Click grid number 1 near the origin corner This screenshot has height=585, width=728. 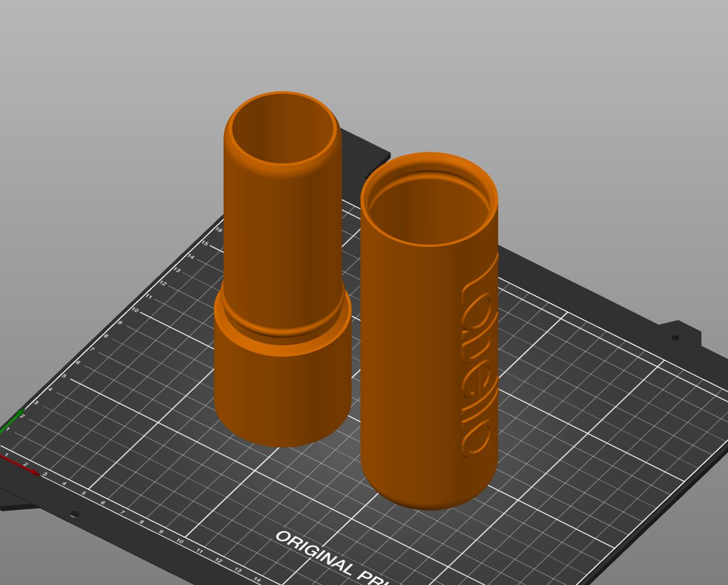(x=7, y=455)
